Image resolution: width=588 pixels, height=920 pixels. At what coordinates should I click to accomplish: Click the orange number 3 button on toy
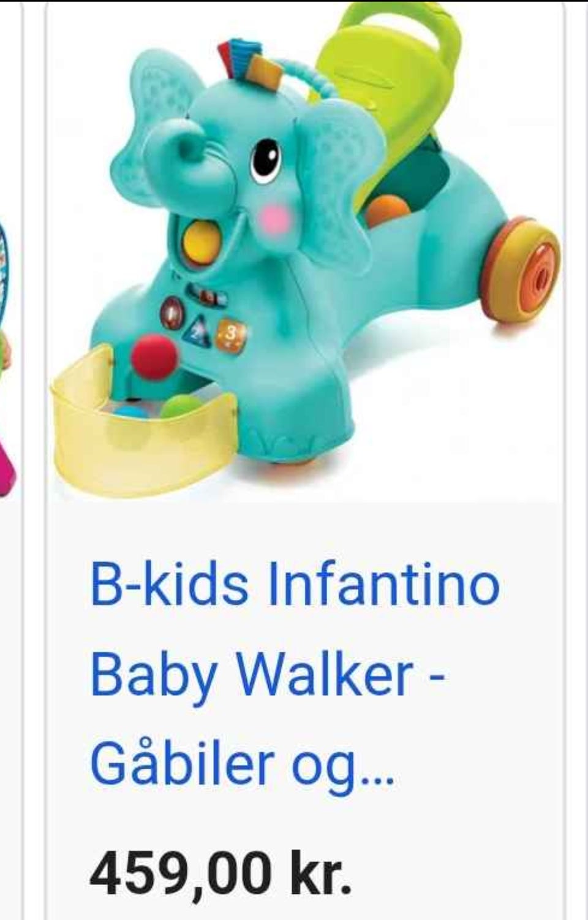click(232, 336)
